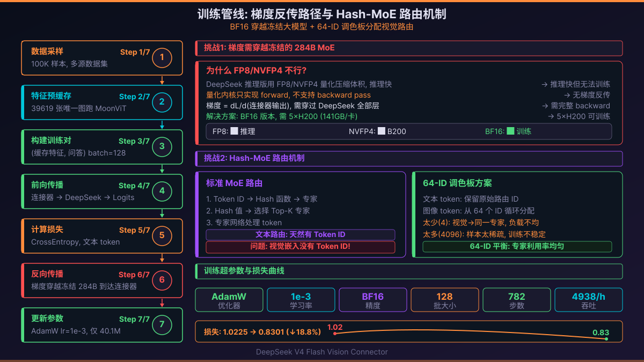The image size is (644, 362).
Task: Select the 挑战2: Hash-MoE 路由机制 header
Action: point(409,159)
